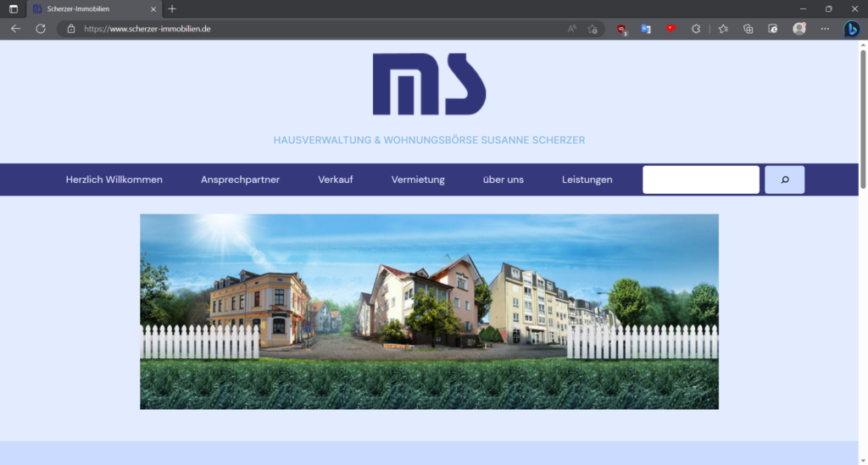This screenshot has width=868, height=465.
Task: Open the Ansprechpartner menu item
Action: pos(240,180)
